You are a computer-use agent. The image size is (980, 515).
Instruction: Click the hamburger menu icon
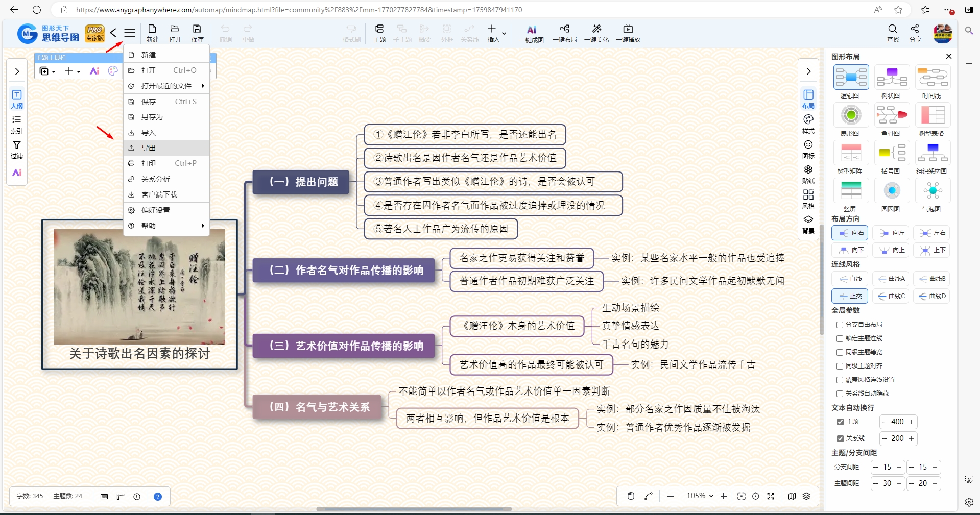point(130,33)
